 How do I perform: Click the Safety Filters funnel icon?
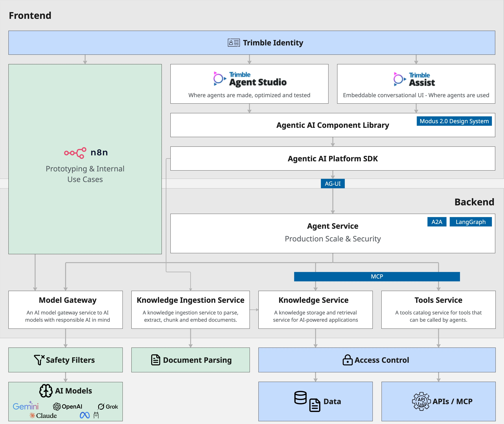(39, 360)
